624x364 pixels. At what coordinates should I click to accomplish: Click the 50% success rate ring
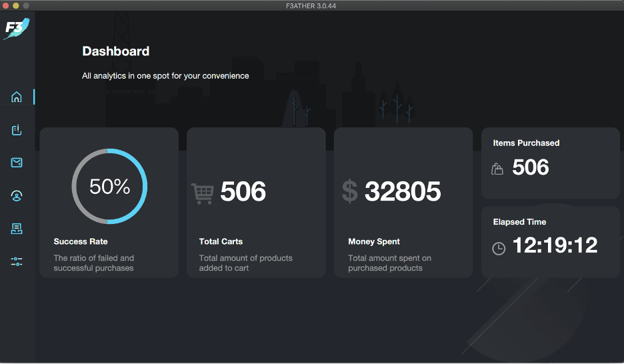[x=109, y=186]
